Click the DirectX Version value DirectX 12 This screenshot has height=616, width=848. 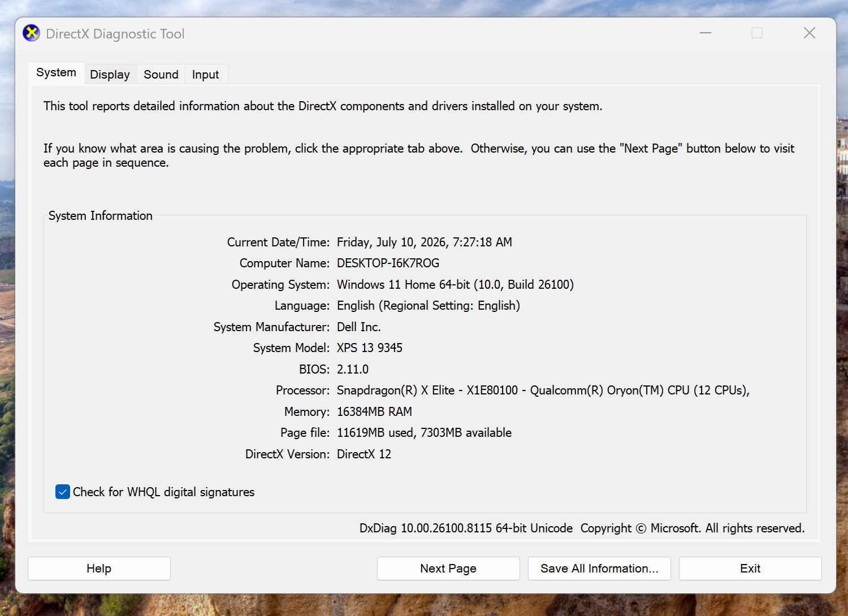[364, 454]
